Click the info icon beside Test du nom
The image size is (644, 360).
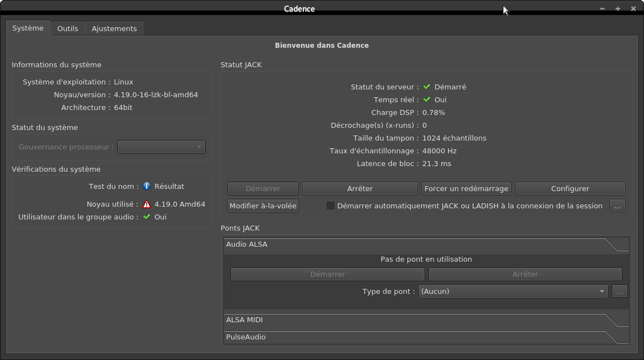(x=147, y=187)
